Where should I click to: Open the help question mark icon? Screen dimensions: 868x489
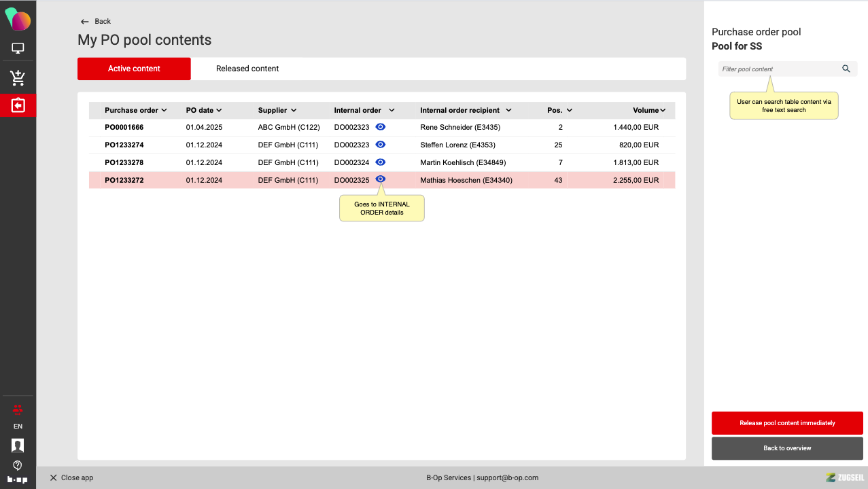(18, 465)
